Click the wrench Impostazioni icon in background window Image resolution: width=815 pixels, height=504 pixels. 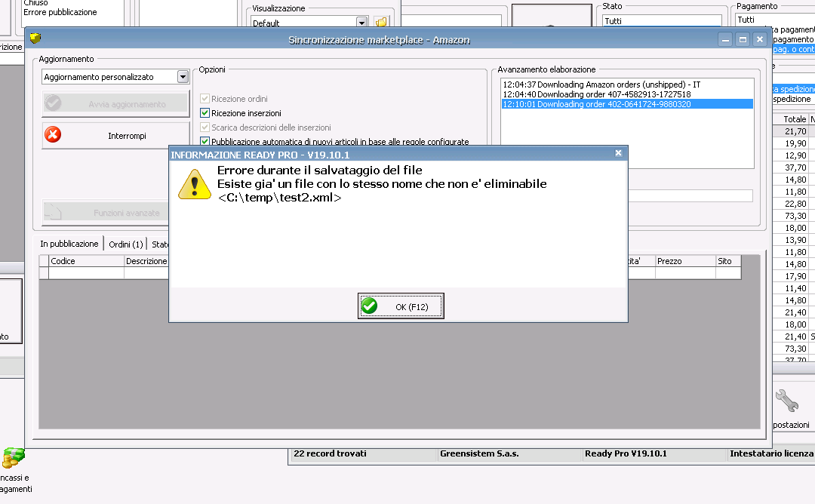pos(787,401)
